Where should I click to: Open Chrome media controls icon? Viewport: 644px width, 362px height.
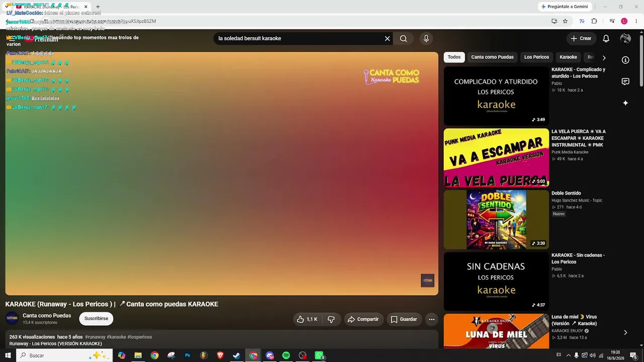(612, 21)
